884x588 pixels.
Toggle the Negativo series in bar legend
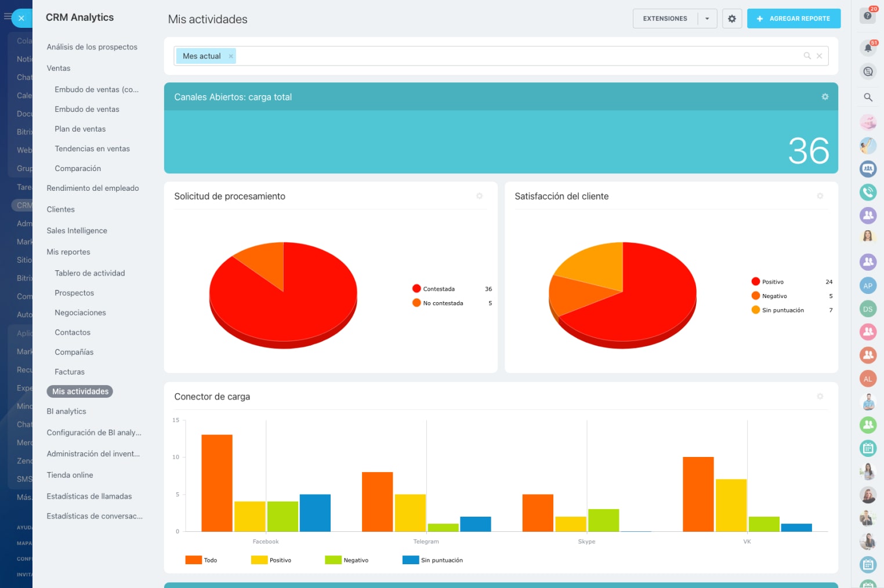click(347, 560)
